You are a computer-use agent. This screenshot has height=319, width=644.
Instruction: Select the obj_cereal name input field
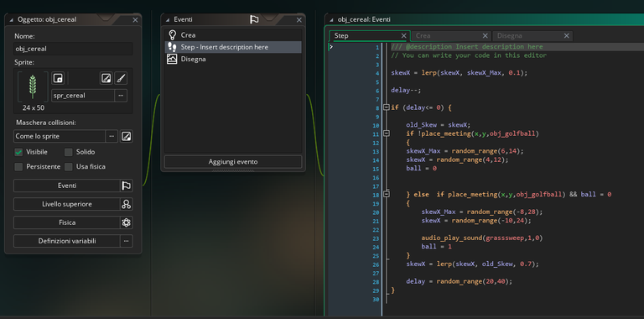coord(73,49)
